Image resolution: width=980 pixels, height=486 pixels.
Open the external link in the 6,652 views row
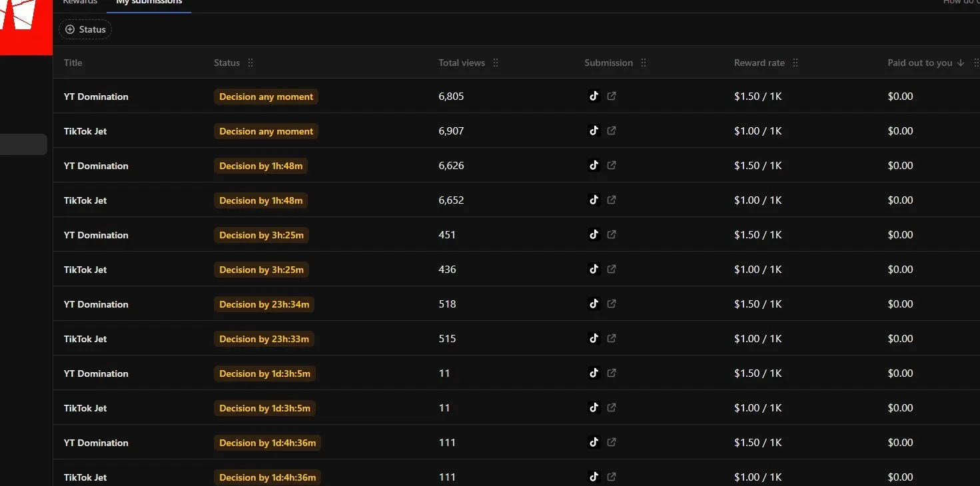(612, 200)
